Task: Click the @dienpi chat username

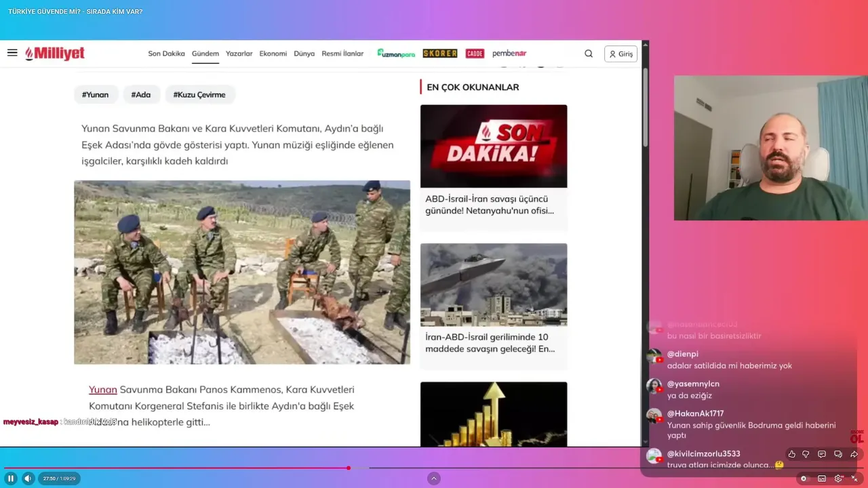Action: coord(683,354)
